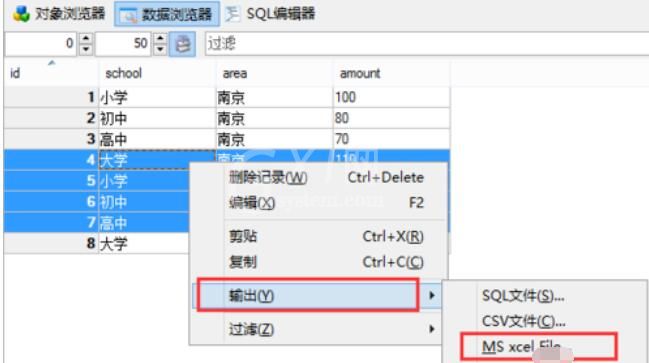
Task: Click area cell 南京 in row 1
Action: coord(274,98)
